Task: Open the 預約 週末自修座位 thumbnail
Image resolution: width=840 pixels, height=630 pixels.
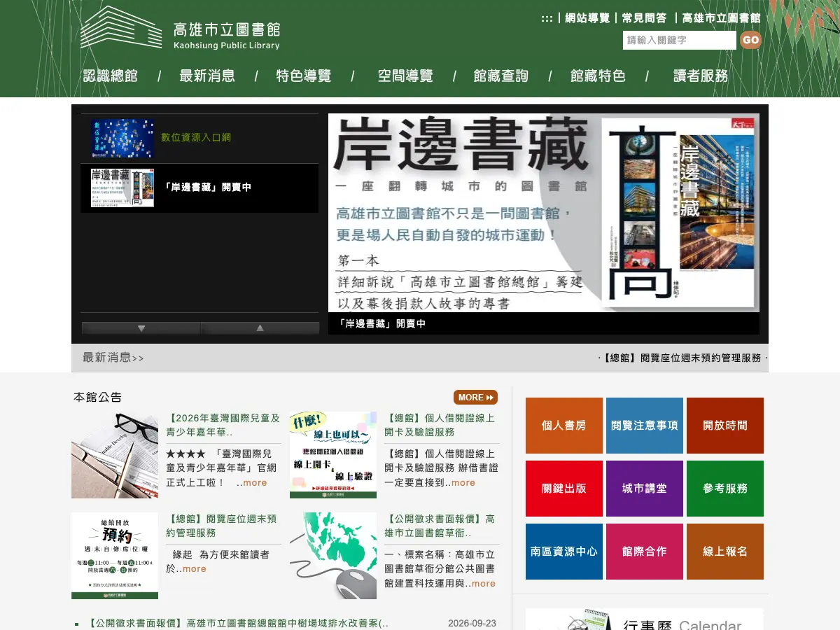Action: pyautogui.click(x=115, y=556)
